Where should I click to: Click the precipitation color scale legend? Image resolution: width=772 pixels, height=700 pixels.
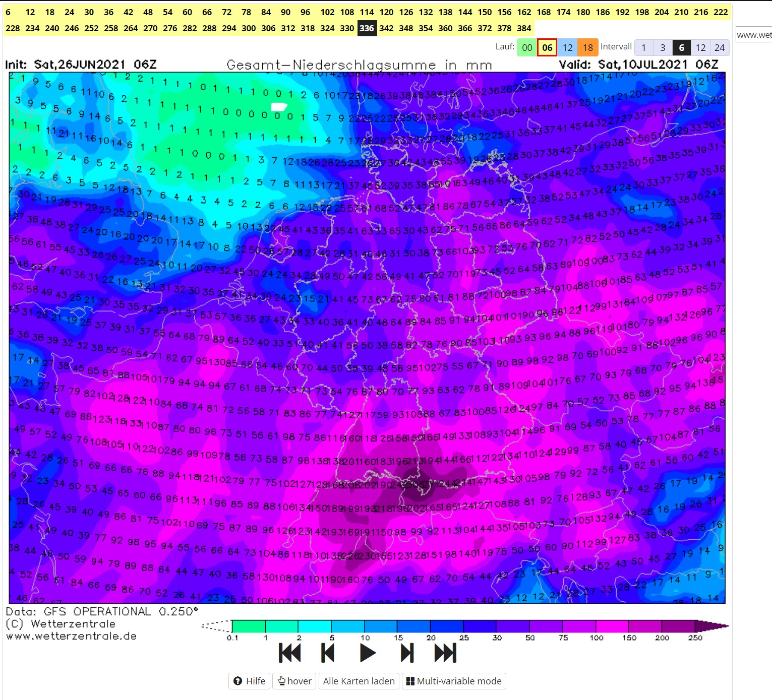[x=464, y=626]
